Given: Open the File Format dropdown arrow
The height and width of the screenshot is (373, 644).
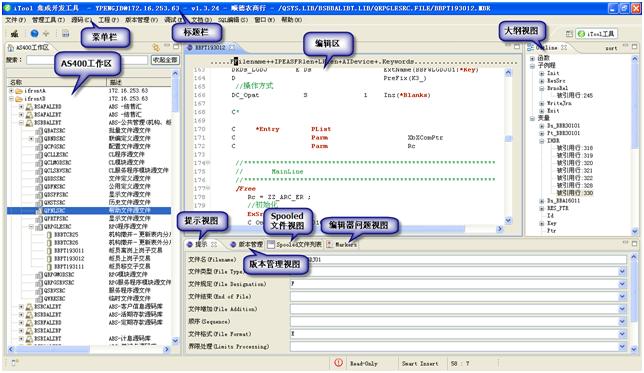Looking at the screenshot, I should [x=622, y=334].
